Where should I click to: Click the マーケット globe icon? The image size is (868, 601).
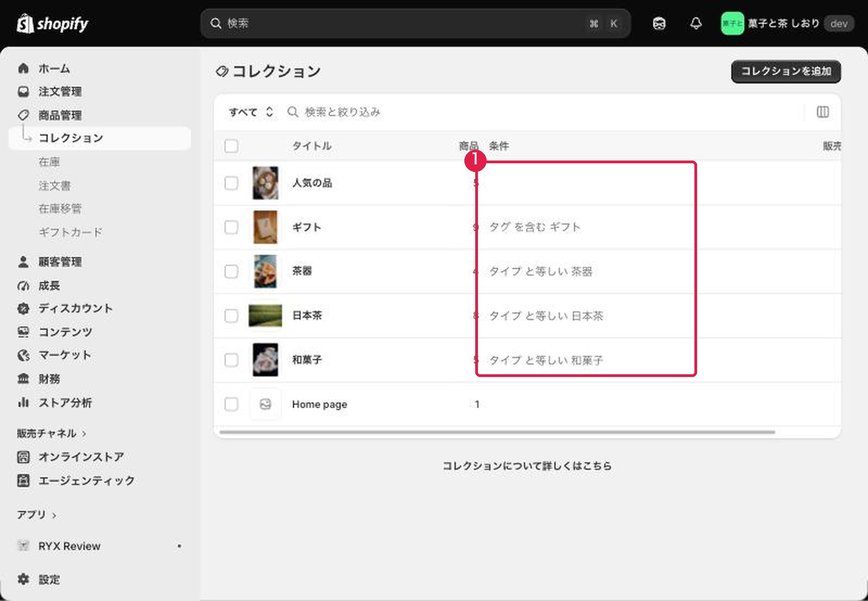[x=23, y=355]
